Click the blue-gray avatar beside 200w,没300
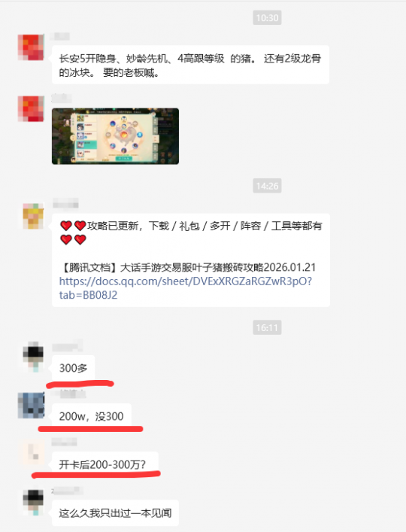 coord(31,406)
